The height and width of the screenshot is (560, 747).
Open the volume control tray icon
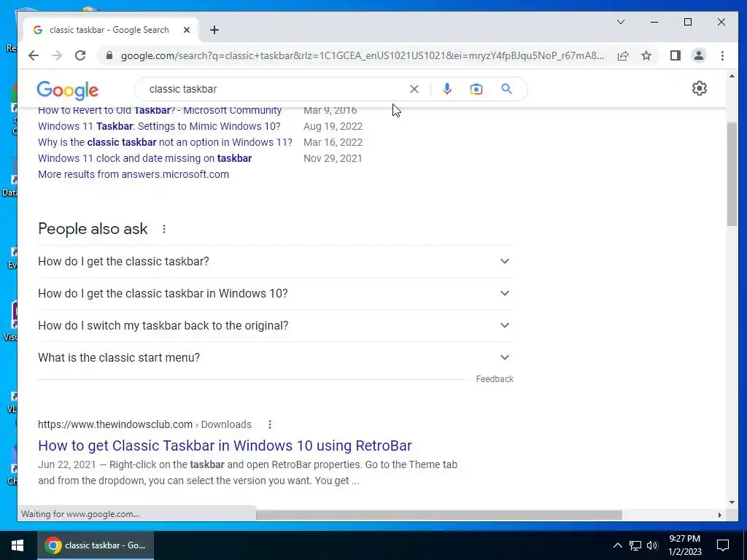652,545
